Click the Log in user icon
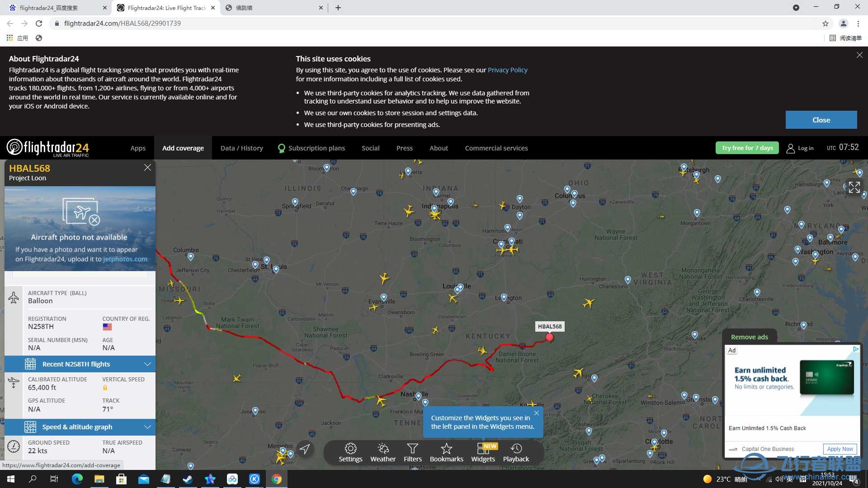 click(790, 148)
